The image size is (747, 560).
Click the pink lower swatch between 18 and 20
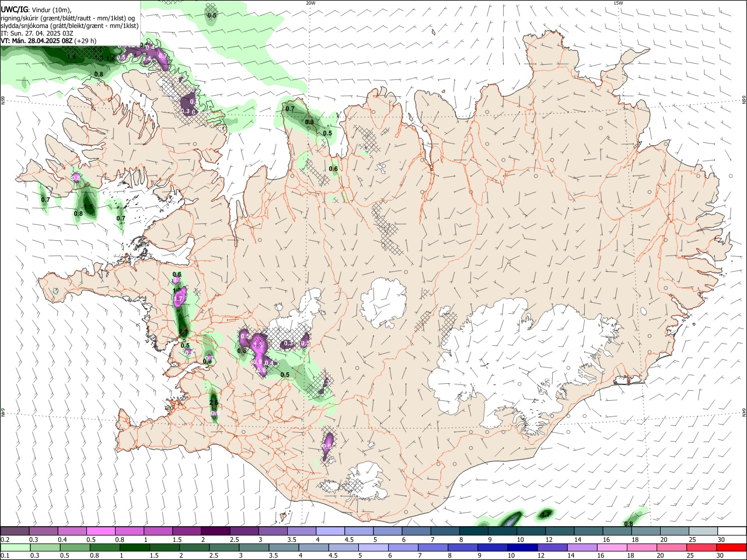coord(641,547)
